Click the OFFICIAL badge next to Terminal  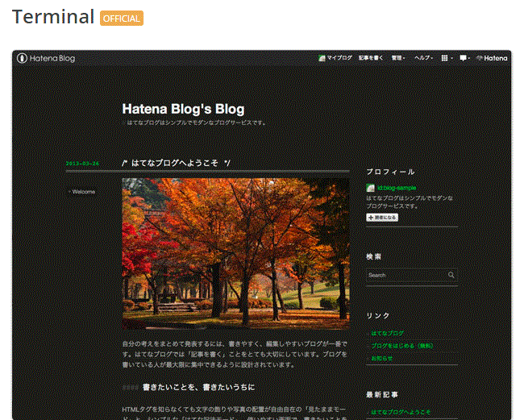tap(122, 18)
